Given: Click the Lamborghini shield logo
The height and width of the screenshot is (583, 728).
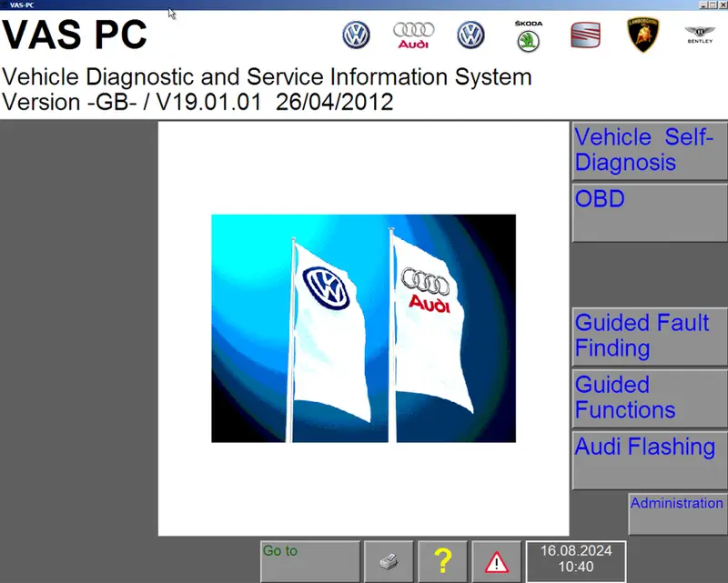Looking at the screenshot, I should (x=643, y=35).
